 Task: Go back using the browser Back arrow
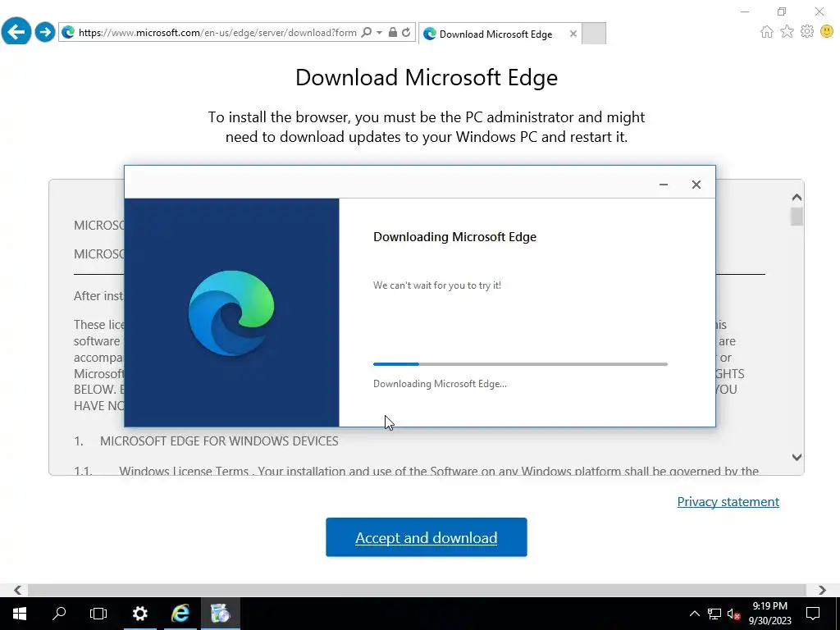point(16,32)
